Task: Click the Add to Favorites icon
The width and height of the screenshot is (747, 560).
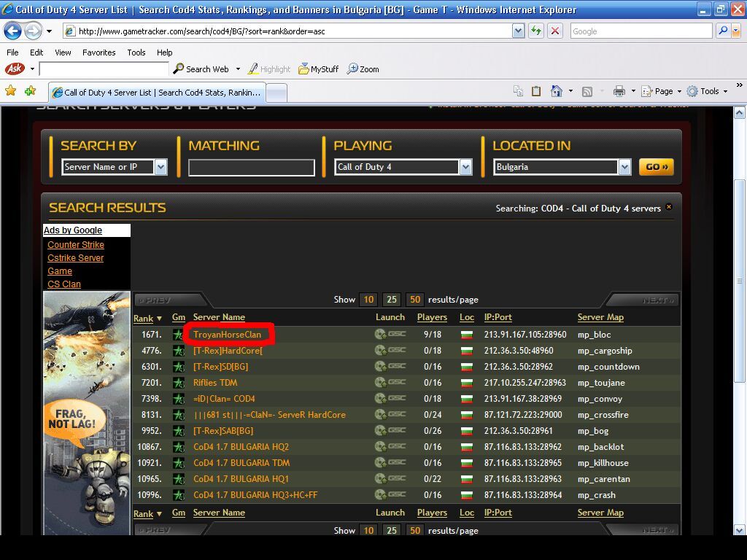Action: coord(31,91)
